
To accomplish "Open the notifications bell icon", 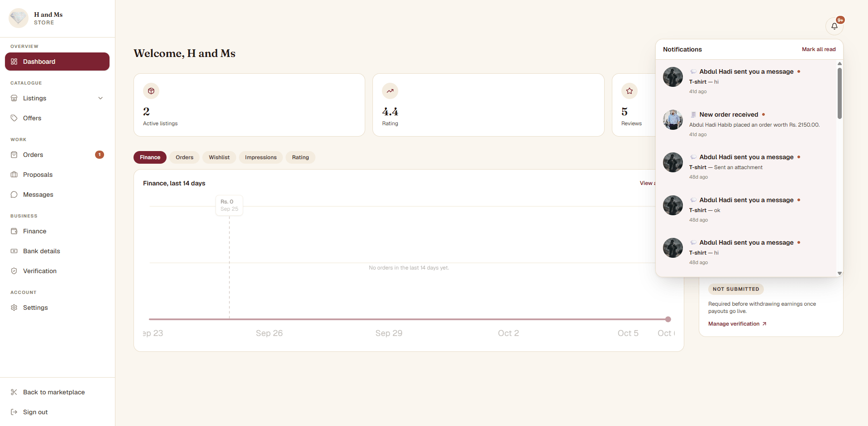I will (834, 26).
